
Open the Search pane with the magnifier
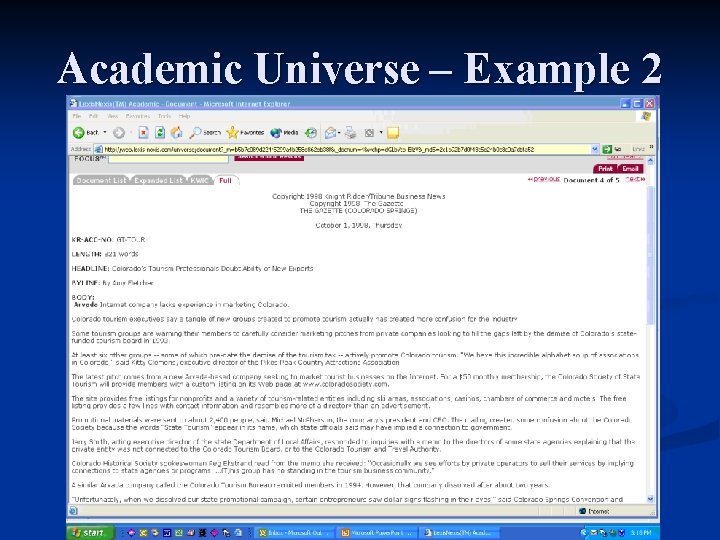pos(205,133)
